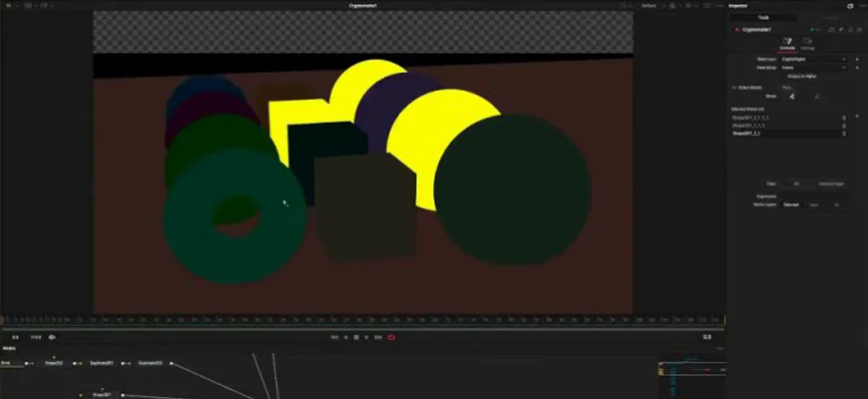Jump to the first frame
The image size is (868, 399).
coord(334,337)
